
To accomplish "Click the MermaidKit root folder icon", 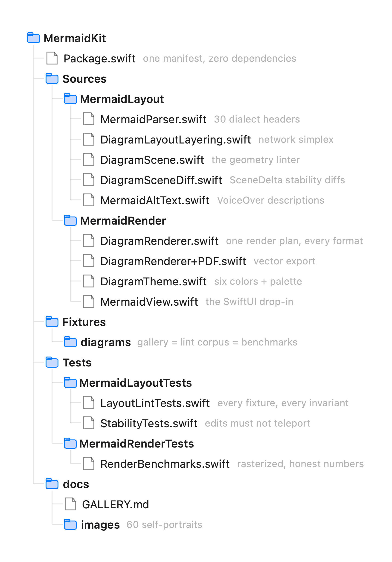I will 33,38.
